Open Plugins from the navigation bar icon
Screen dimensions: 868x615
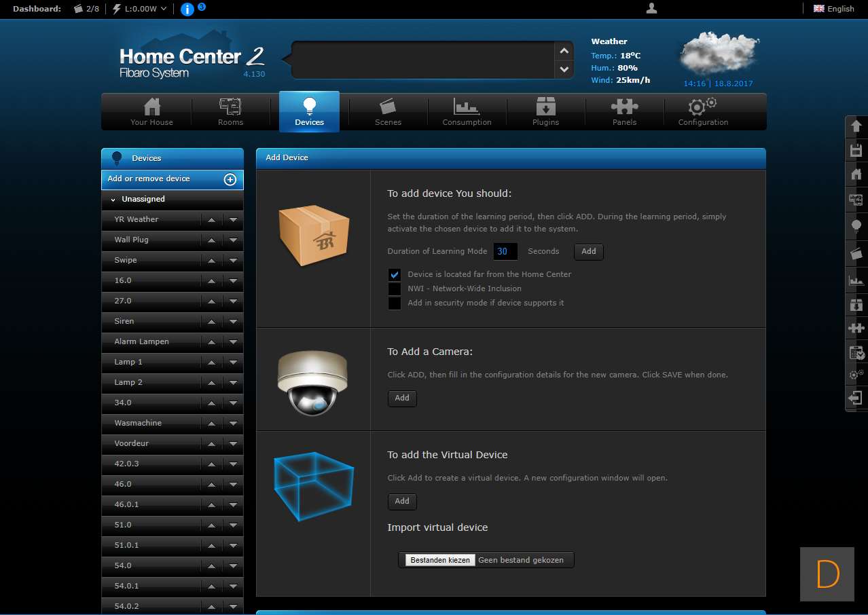click(545, 112)
